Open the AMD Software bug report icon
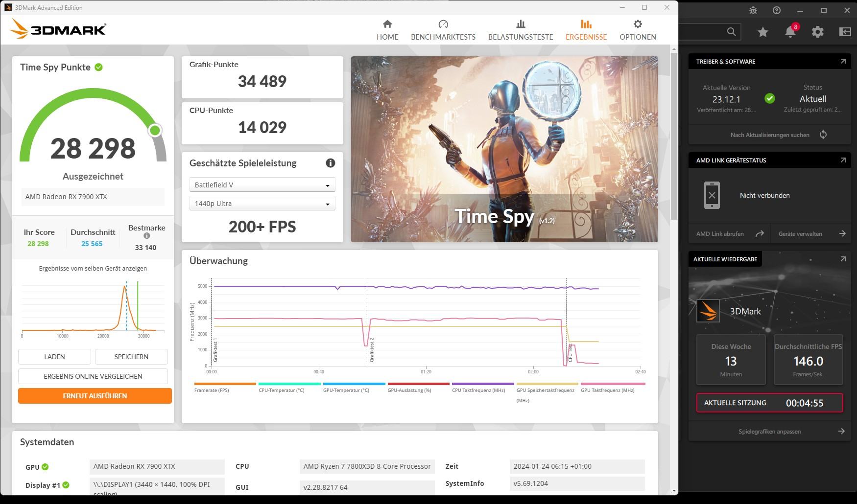The height and width of the screenshot is (504, 857). click(x=753, y=10)
